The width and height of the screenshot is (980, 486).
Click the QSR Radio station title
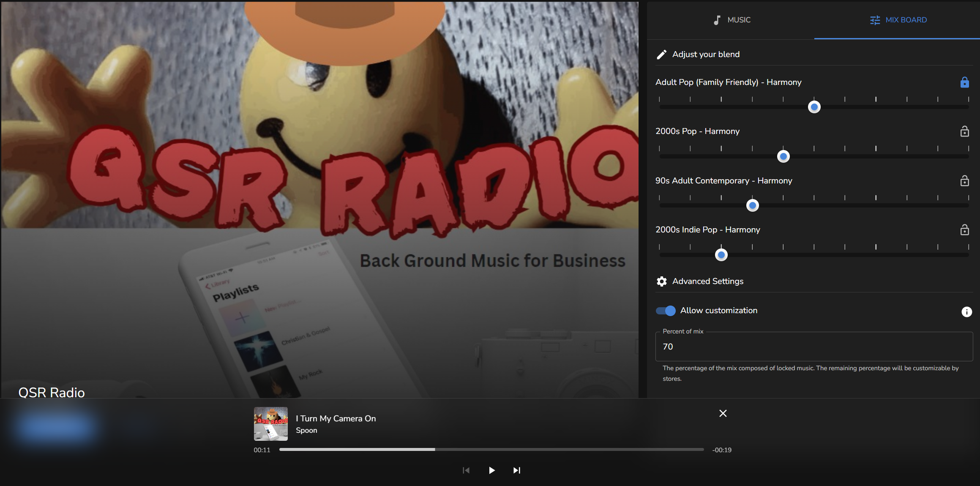(x=52, y=393)
